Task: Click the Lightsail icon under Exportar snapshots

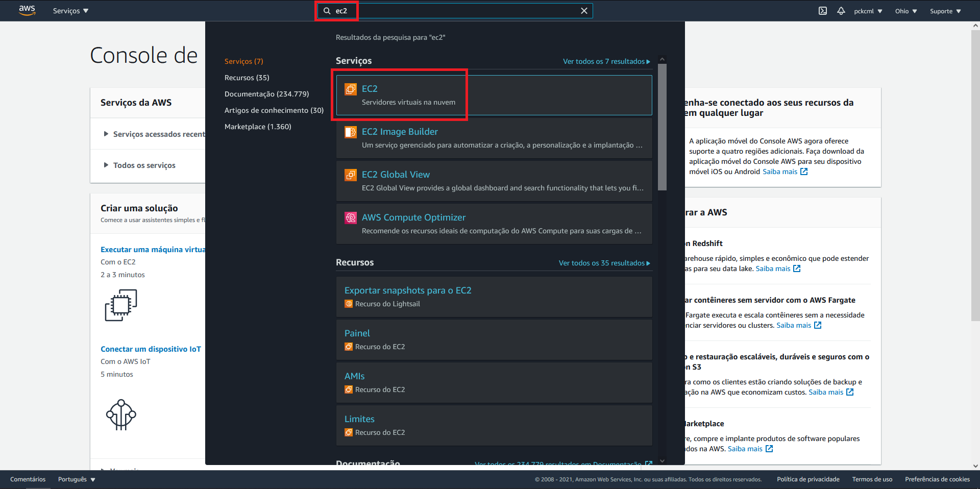Action: 348,303
